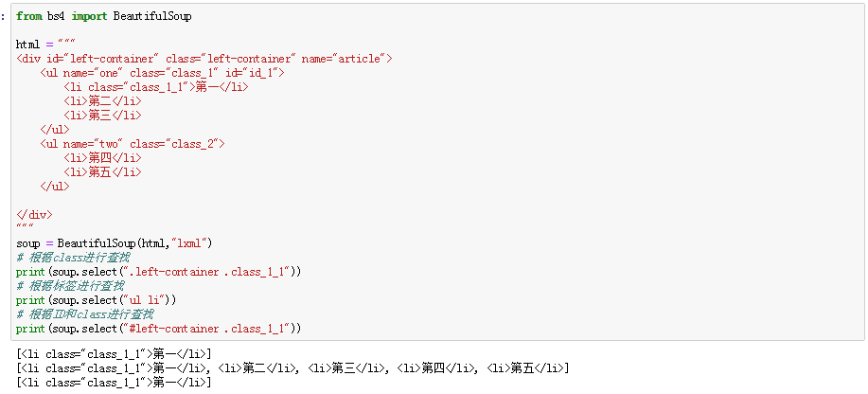Click the li line containing 第二
The width and height of the screenshot is (868, 394).
click(x=102, y=101)
